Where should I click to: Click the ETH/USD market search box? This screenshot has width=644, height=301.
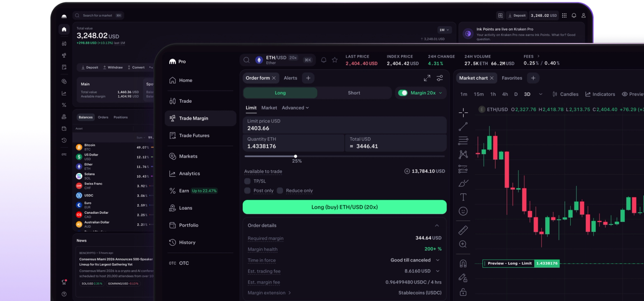(277, 60)
